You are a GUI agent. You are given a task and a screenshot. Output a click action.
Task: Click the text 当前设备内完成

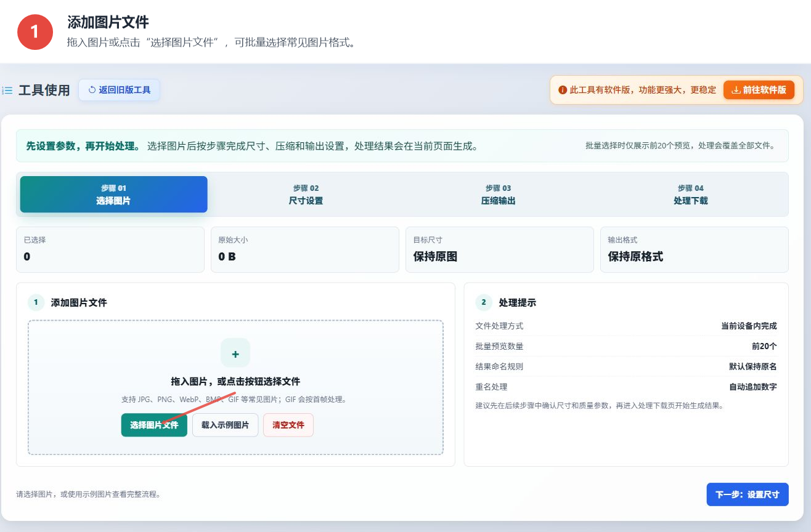pyautogui.click(x=749, y=326)
